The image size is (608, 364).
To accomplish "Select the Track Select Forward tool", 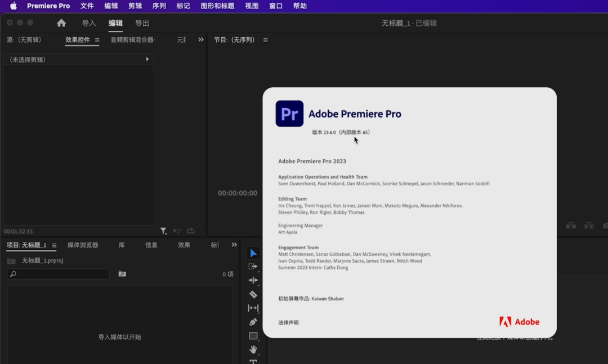I will [253, 267].
